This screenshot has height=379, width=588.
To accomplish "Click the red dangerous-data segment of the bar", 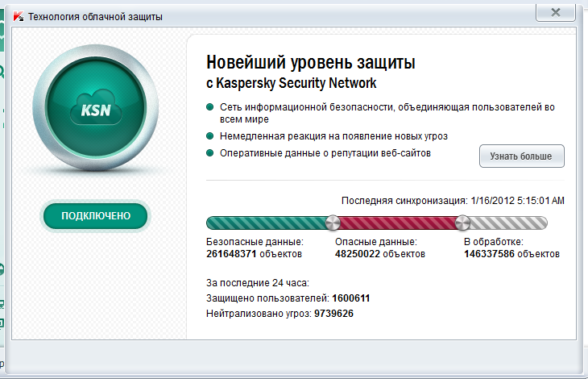I will (397, 223).
